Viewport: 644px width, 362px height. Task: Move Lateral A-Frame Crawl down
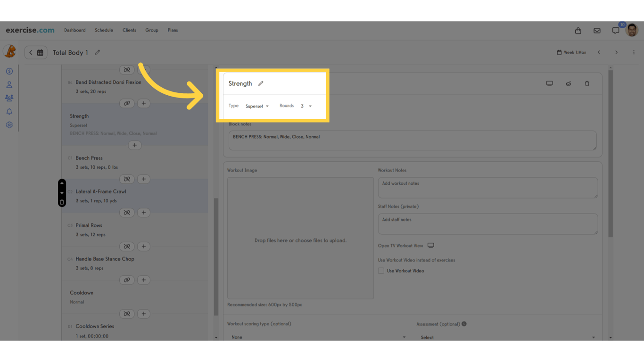click(62, 193)
